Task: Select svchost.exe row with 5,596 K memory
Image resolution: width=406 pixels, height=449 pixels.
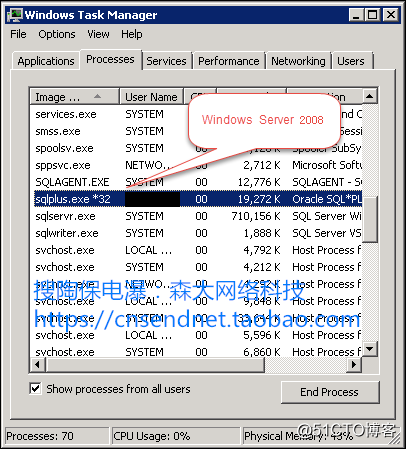Action: pos(196,335)
